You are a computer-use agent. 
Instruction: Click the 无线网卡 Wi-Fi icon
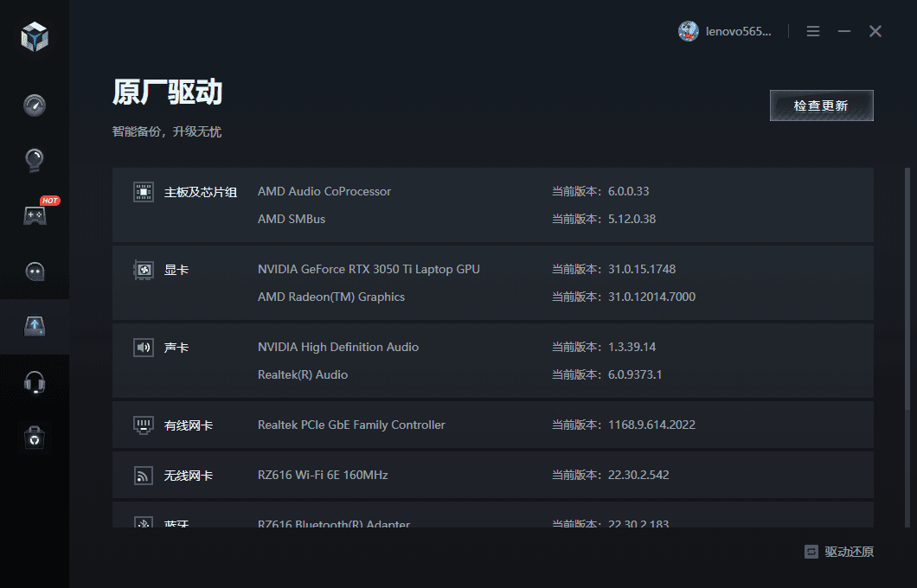[x=144, y=476]
